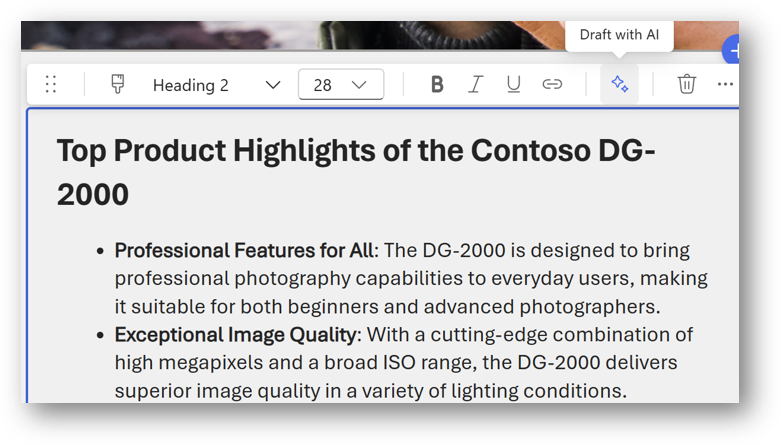Toggle Italic formatting
Viewport: 781px width, 445px height.
[476, 85]
